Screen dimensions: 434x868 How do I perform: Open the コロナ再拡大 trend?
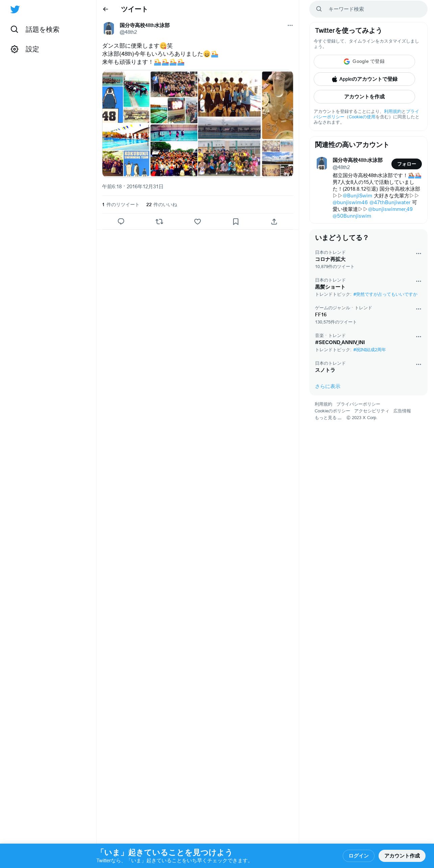tap(368, 260)
